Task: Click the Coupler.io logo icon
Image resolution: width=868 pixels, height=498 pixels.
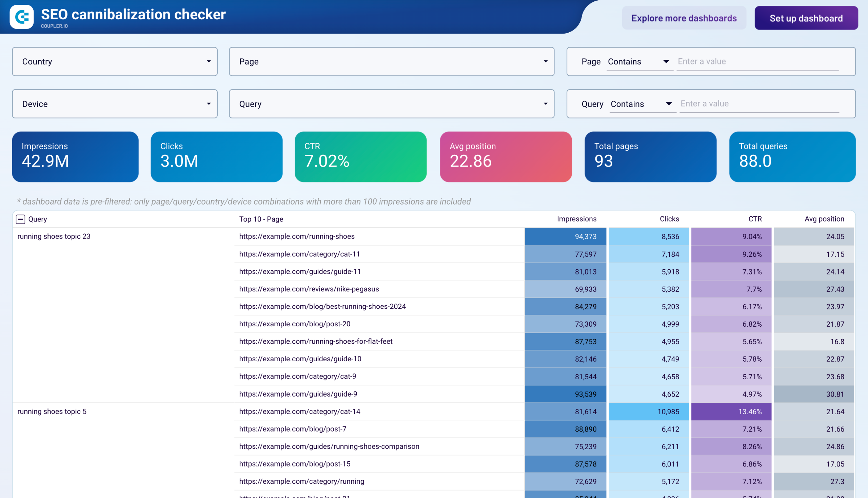Action: (21, 16)
